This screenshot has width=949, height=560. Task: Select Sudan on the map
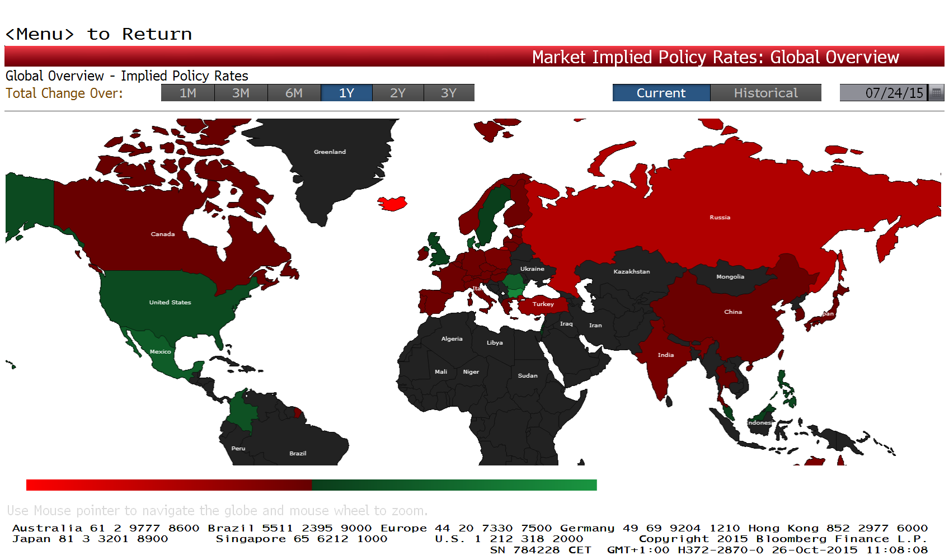(x=528, y=376)
